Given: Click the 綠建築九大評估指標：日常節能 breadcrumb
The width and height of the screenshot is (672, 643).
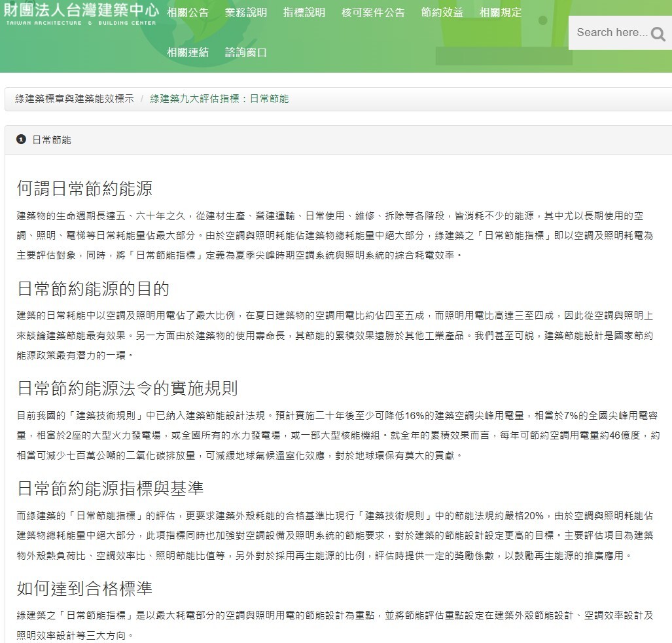Looking at the screenshot, I should point(219,99).
